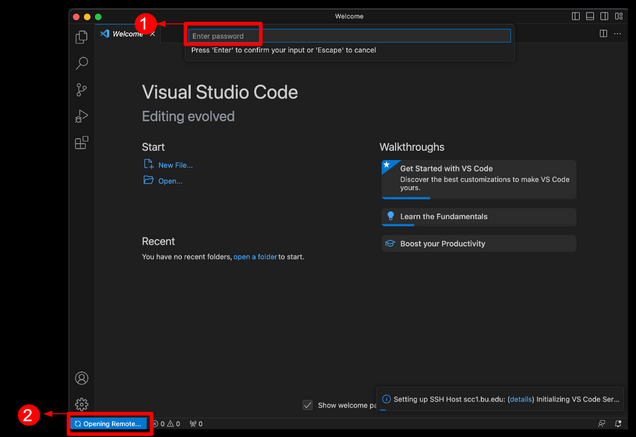636x437 pixels.
Task: Click the Walkthroughs heading
Action: [412, 147]
